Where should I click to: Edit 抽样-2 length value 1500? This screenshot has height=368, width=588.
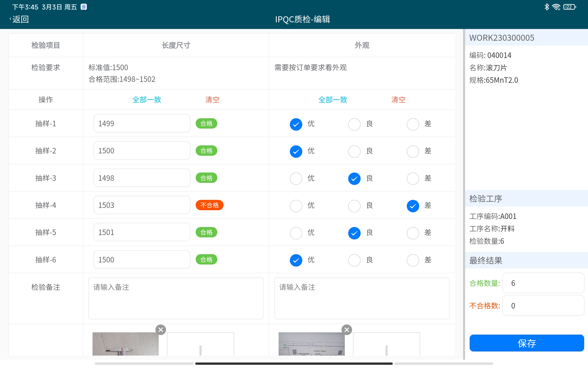(142, 151)
